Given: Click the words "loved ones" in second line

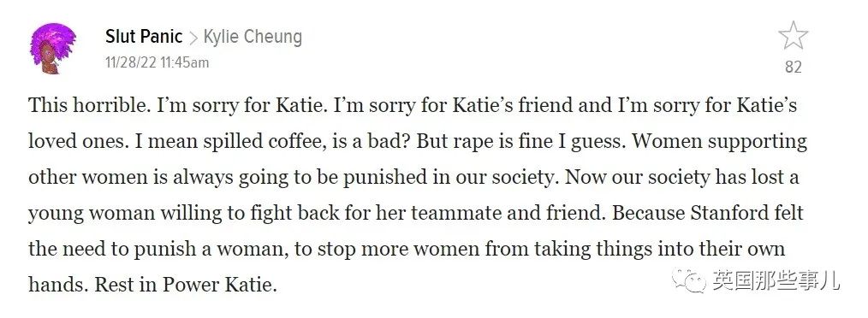Looking at the screenshot, I should point(74,141).
